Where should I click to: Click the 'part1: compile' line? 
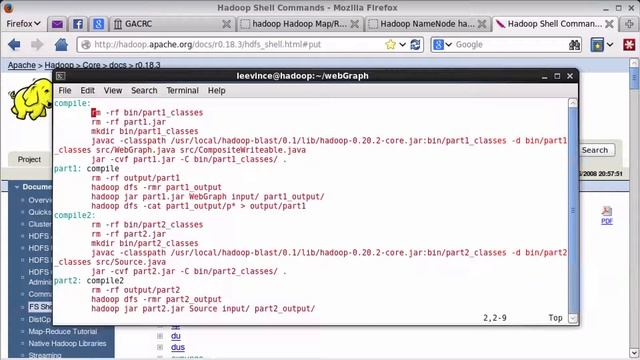click(87, 169)
